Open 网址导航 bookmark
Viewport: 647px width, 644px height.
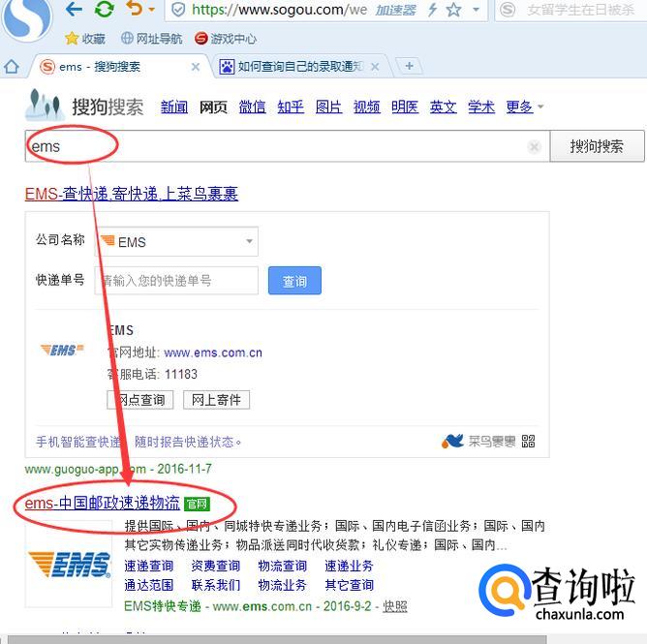coord(151,39)
